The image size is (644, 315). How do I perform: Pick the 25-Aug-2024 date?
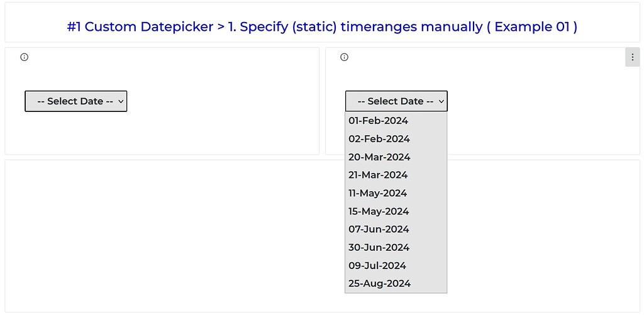point(396,284)
